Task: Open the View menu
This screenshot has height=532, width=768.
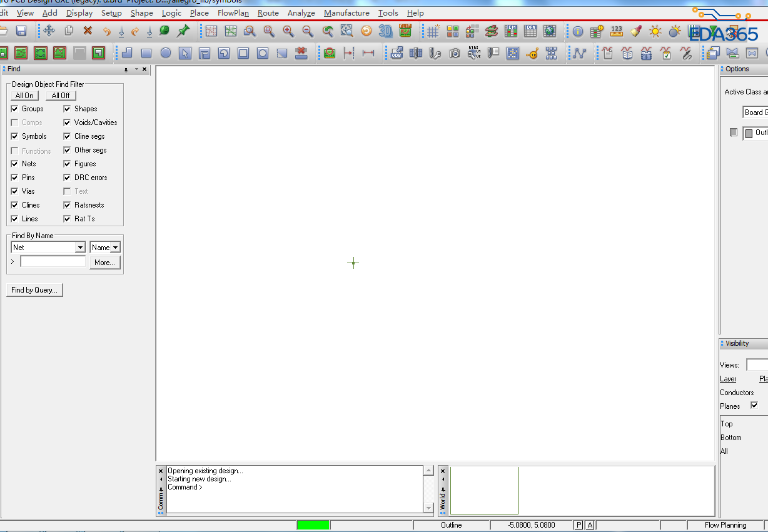Action: click(26, 13)
